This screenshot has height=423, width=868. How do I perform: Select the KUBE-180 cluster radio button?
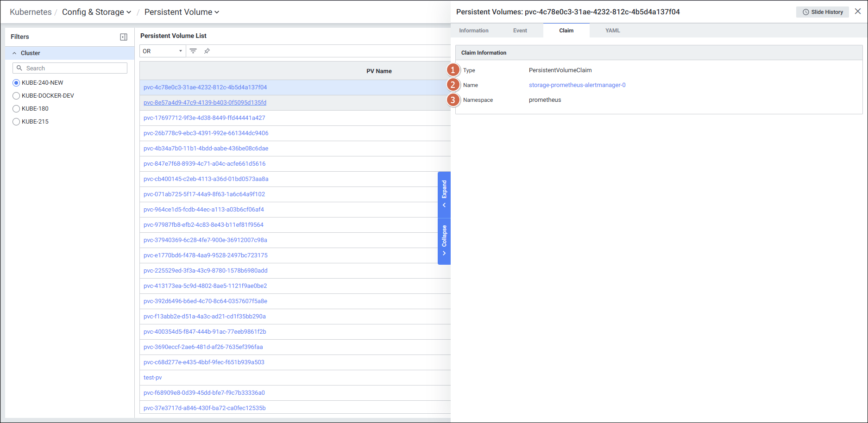pos(16,109)
